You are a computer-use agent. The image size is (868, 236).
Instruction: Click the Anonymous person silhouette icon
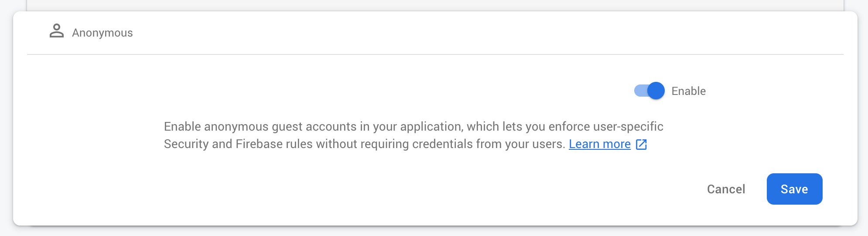click(57, 31)
